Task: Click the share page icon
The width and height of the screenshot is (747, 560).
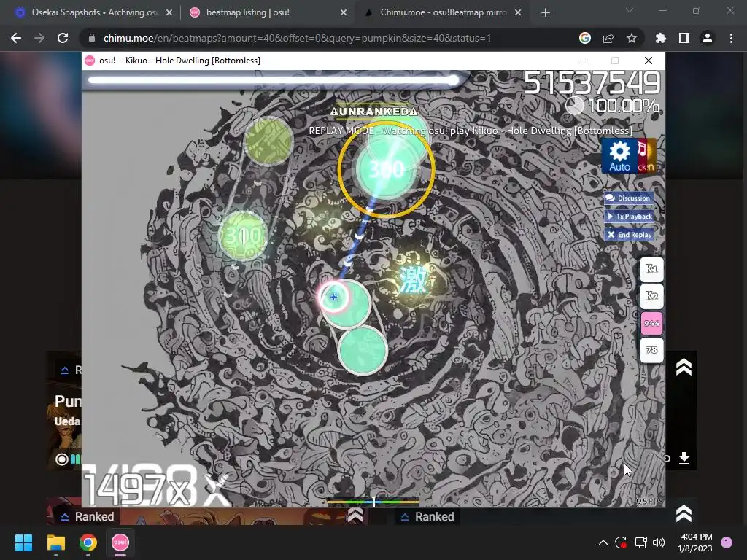Action: 608,38
